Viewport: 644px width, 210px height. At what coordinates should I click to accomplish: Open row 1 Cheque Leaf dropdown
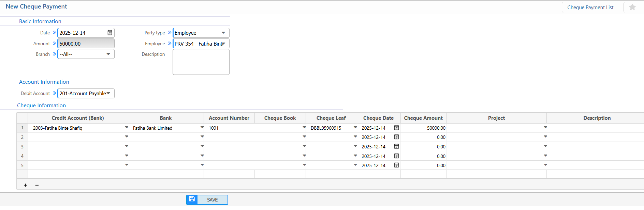(x=355, y=128)
